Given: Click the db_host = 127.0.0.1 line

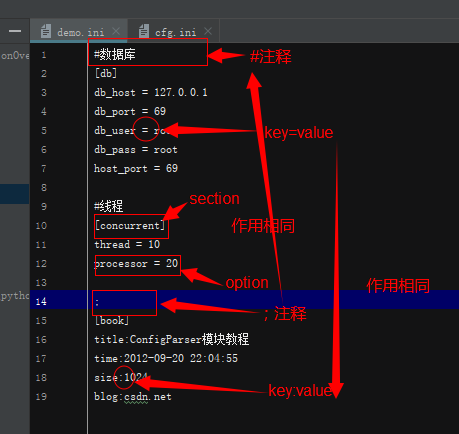Looking at the screenshot, I should click(x=151, y=92).
